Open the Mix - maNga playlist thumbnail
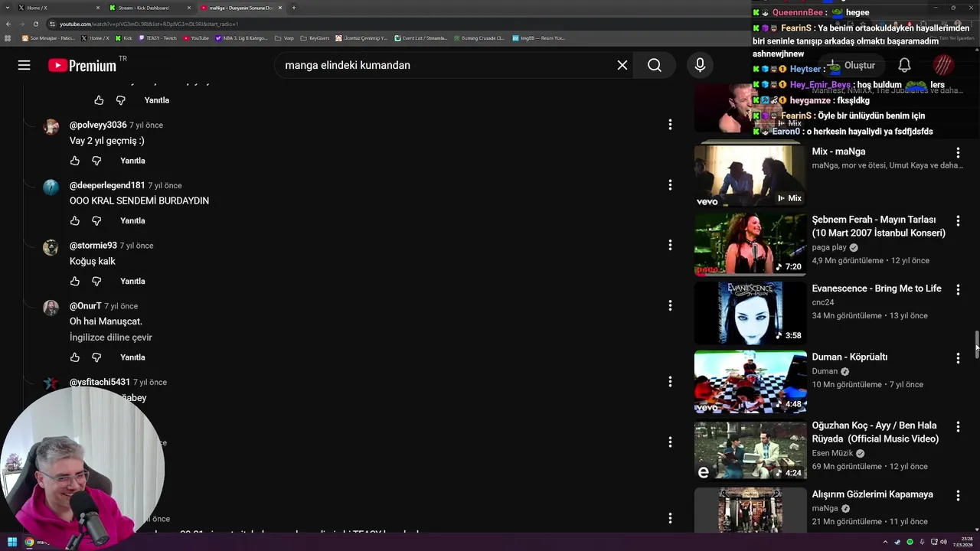Screen dimensions: 980x551 [x=750, y=175]
